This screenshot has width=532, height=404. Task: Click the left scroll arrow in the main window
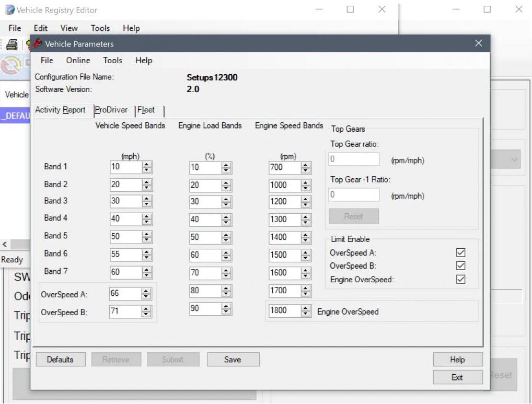point(4,244)
